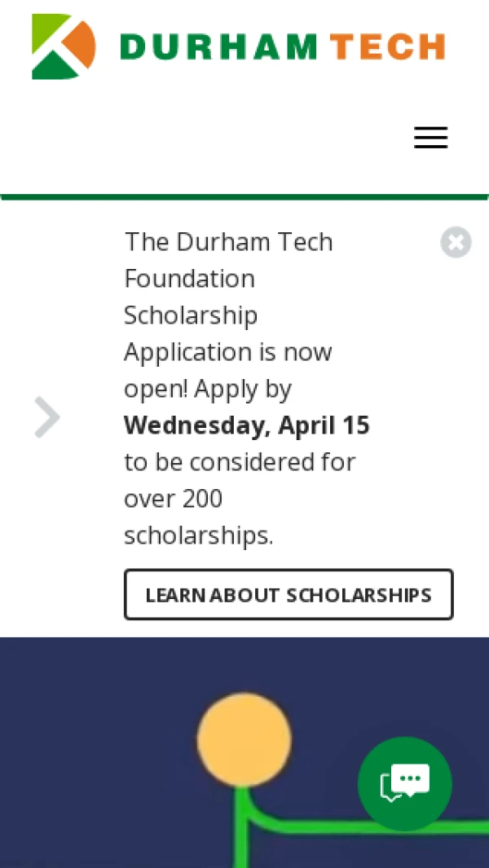
Task: Click "The Durham Tech" first line of the alert
Action: tap(228, 242)
